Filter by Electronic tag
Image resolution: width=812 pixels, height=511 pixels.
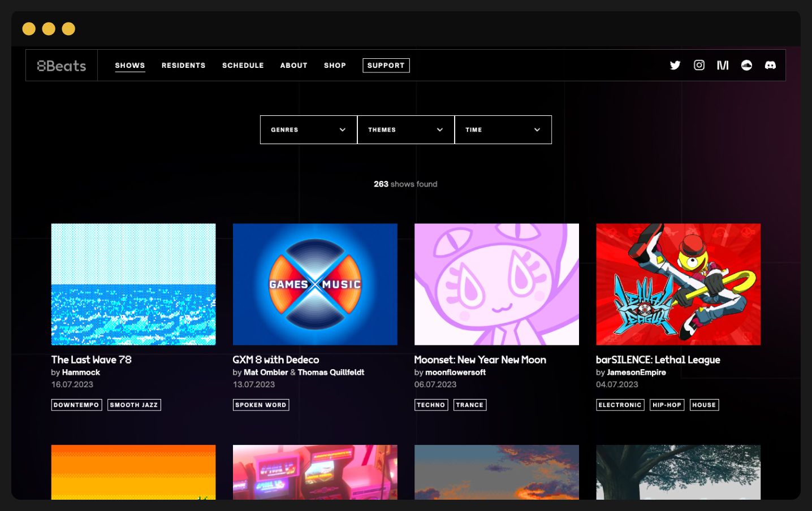click(x=620, y=405)
